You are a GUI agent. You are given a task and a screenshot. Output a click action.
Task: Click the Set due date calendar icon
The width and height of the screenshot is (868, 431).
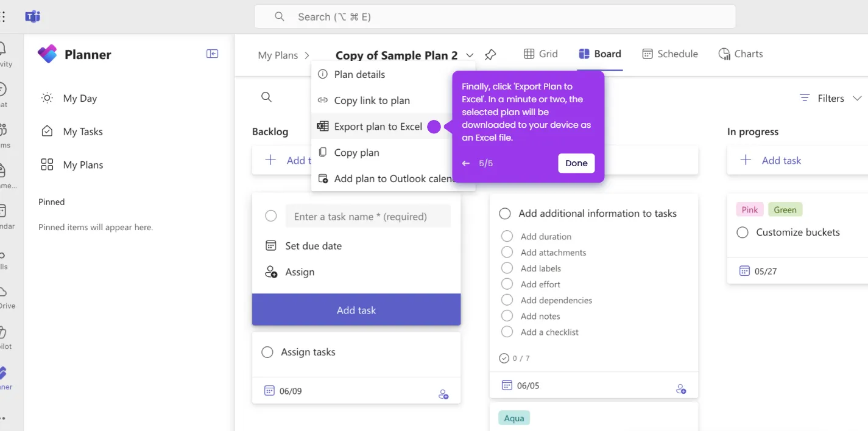[x=271, y=246]
